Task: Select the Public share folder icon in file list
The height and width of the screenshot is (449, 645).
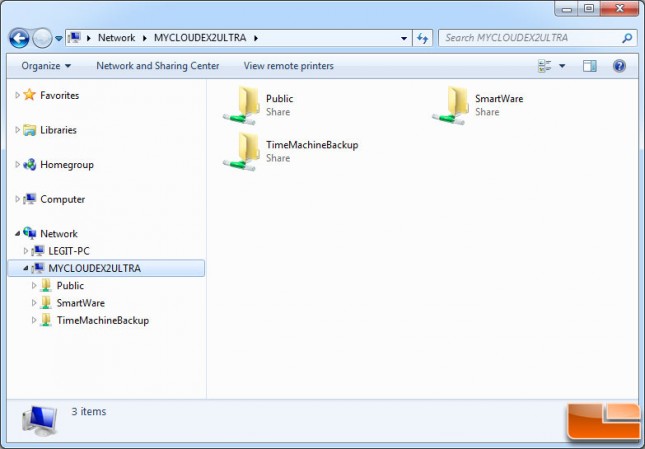Action: tap(242, 105)
